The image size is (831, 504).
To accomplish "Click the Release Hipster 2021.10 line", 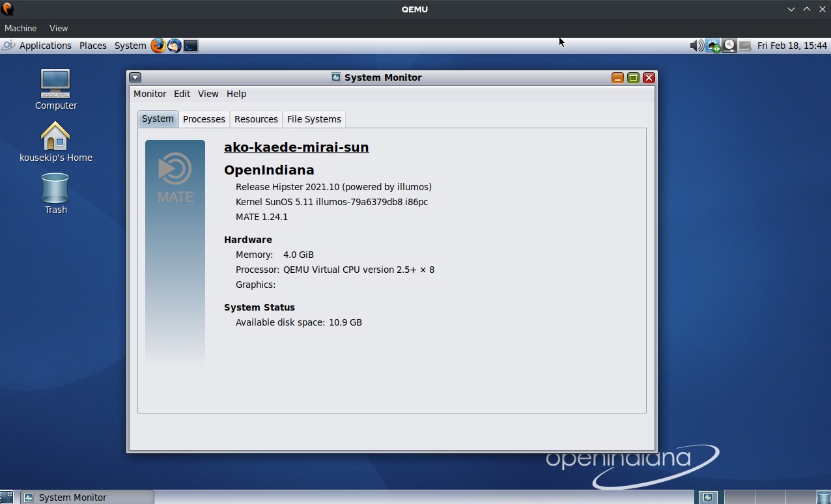I will point(333,187).
